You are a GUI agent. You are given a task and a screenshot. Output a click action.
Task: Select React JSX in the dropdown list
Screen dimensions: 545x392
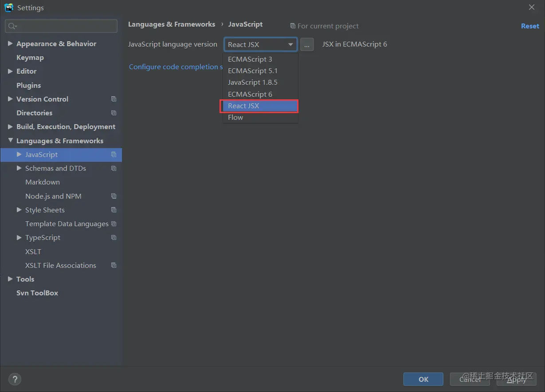tap(260, 106)
